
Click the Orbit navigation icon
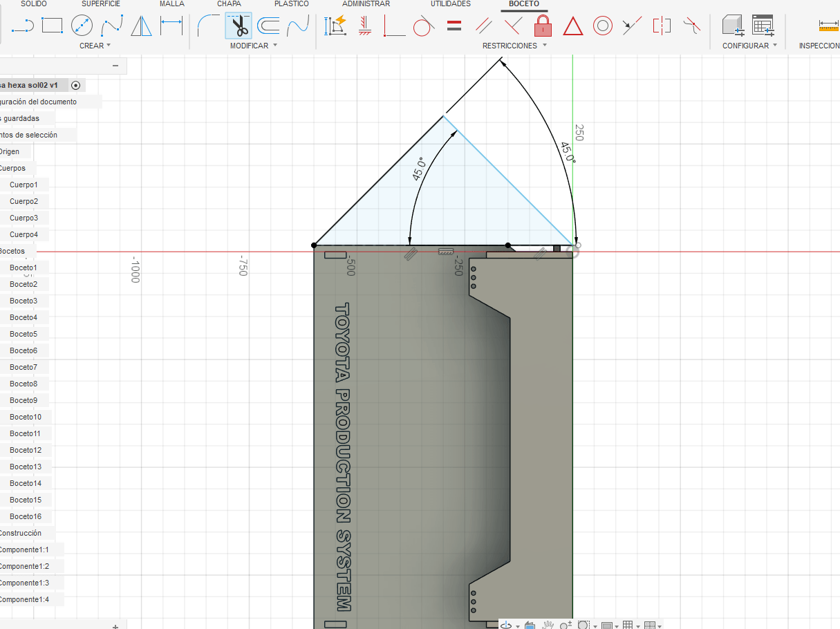pyautogui.click(x=506, y=625)
